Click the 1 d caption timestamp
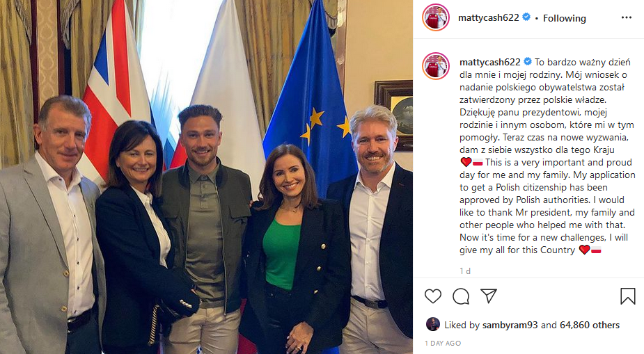 (x=465, y=271)
